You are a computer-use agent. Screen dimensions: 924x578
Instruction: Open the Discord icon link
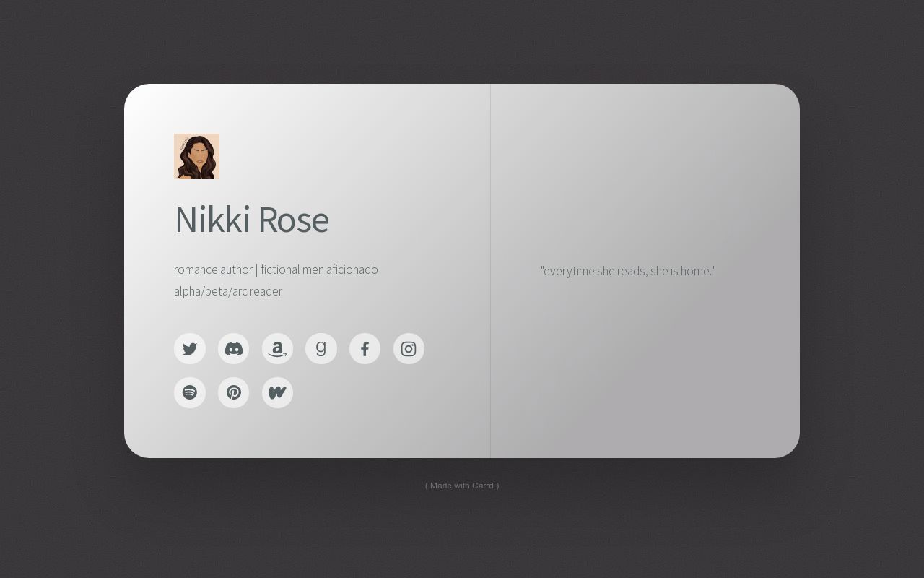point(233,349)
